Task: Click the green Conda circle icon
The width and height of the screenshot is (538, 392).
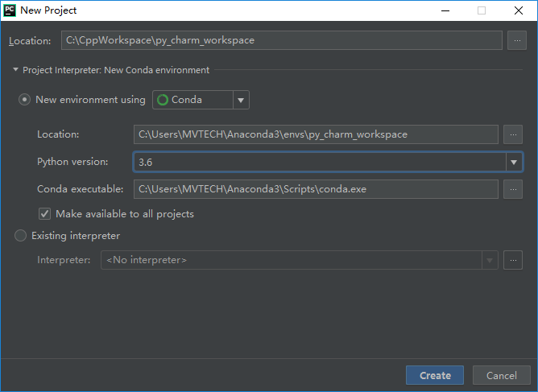Action: pos(163,100)
